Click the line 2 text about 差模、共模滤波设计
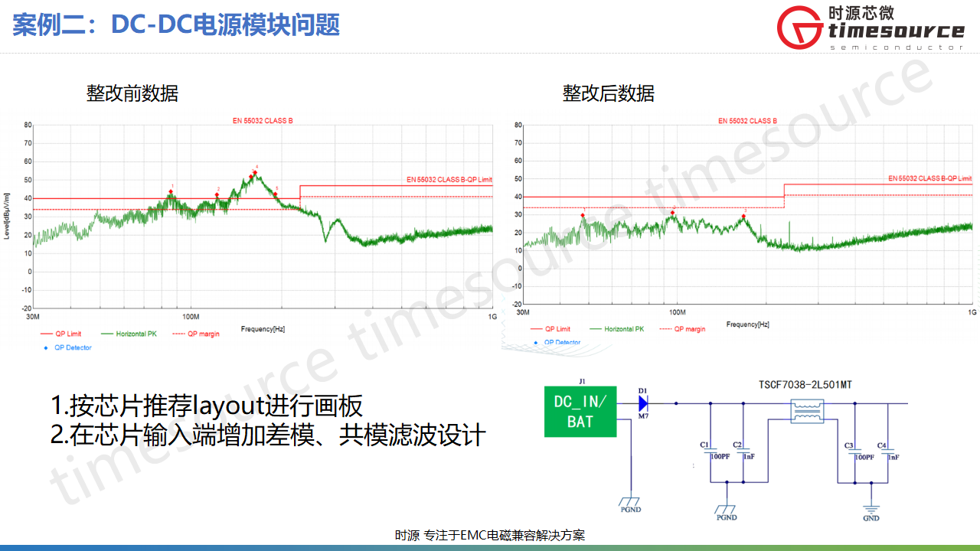This screenshot has width=980, height=551. click(268, 435)
